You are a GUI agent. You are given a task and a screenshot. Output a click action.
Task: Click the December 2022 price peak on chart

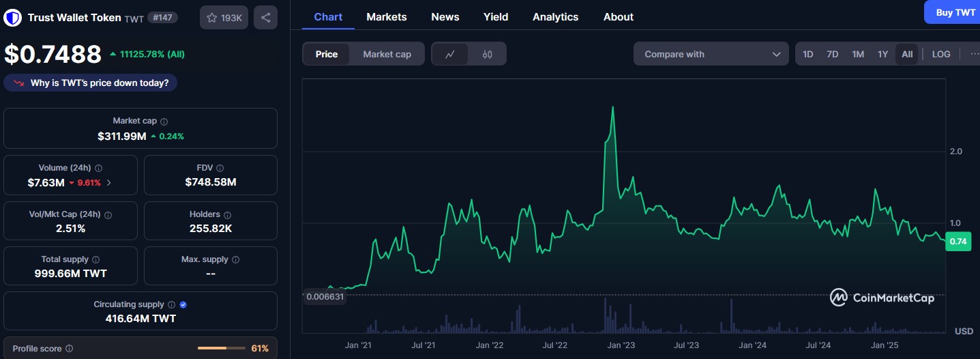click(613, 107)
